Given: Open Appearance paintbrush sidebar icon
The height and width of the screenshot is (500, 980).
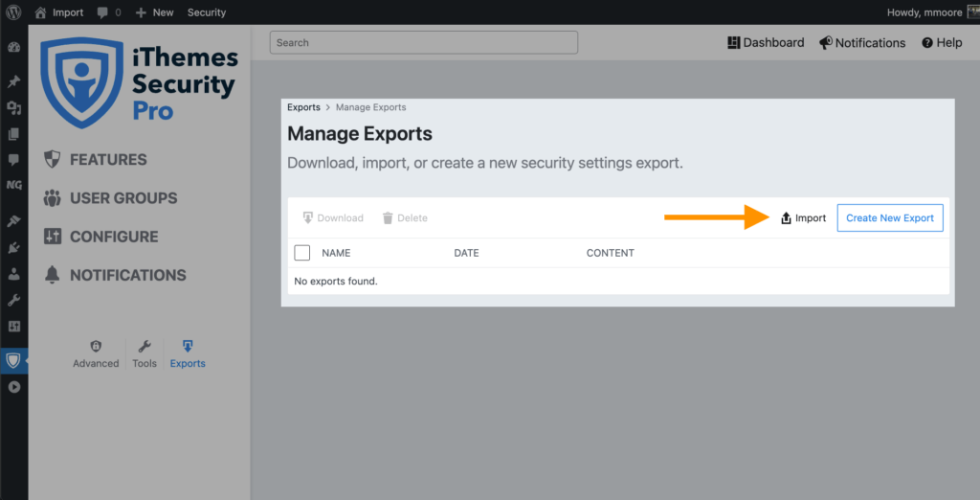Looking at the screenshot, I should coord(13,221).
